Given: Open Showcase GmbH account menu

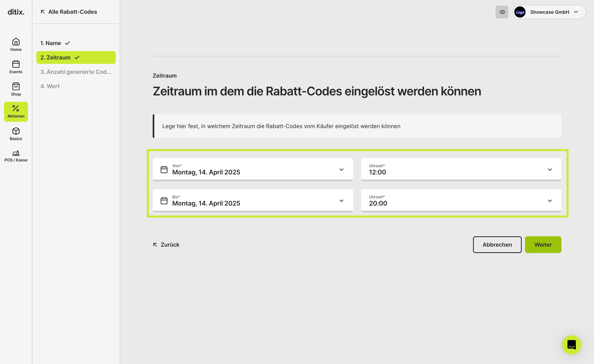Looking at the screenshot, I should [549, 12].
